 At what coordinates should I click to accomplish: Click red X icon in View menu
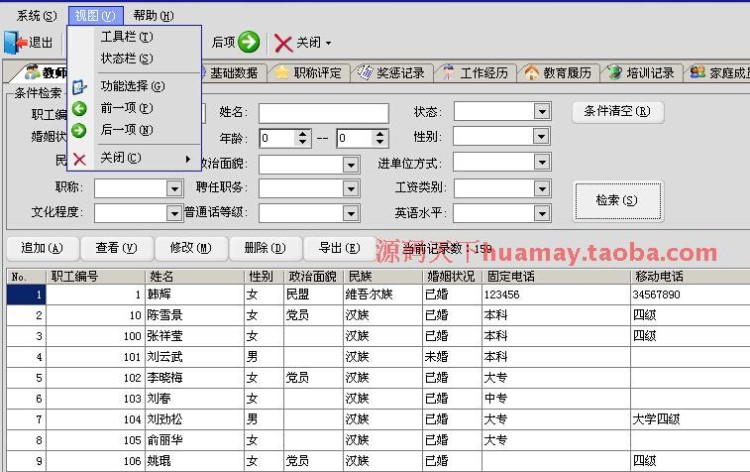[79, 159]
